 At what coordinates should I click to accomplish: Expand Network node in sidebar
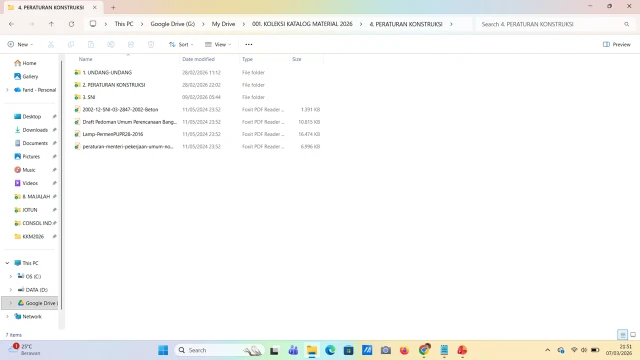[x=7, y=316]
